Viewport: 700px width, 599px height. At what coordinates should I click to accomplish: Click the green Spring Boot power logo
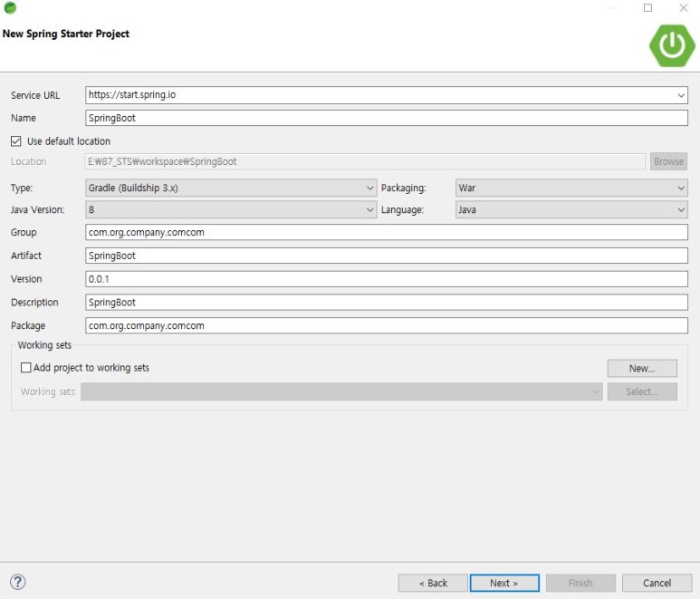(x=672, y=45)
